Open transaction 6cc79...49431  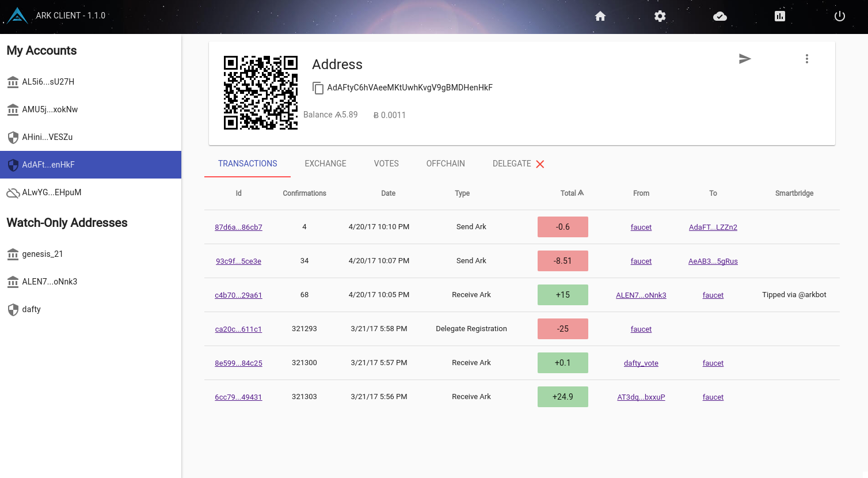click(238, 397)
